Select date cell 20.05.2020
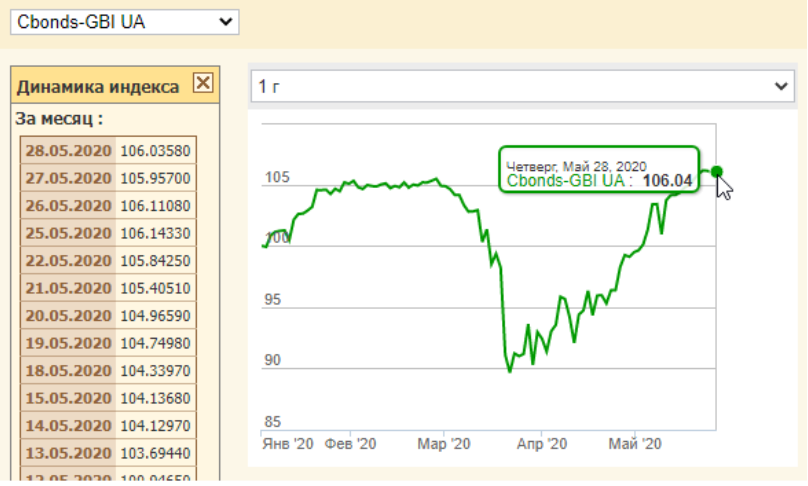 click(68, 315)
